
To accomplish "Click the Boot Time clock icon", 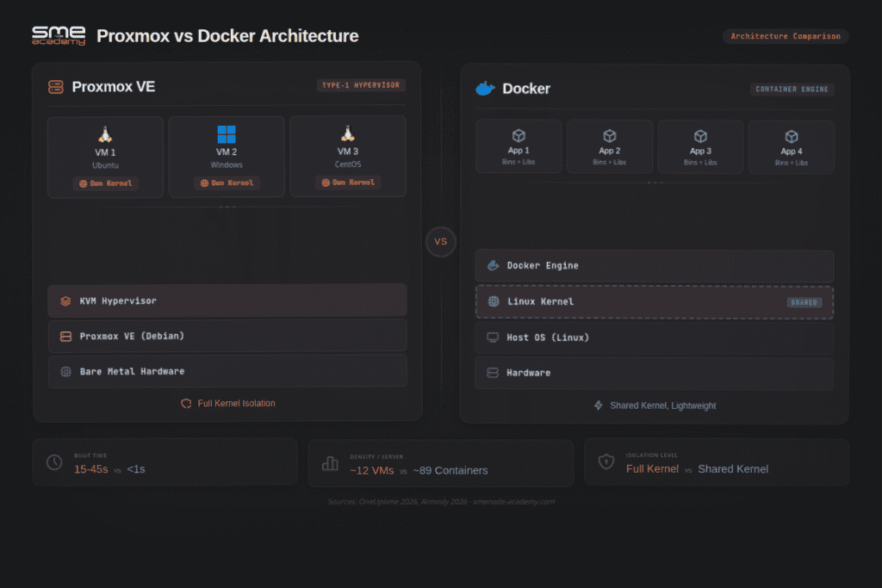I will point(54,462).
